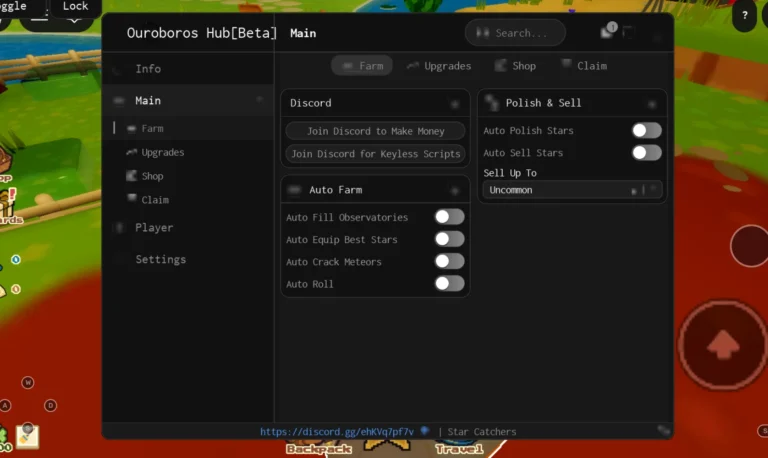
Task: Open the Sell Up To Uncommon dropdown
Action: [572, 190]
